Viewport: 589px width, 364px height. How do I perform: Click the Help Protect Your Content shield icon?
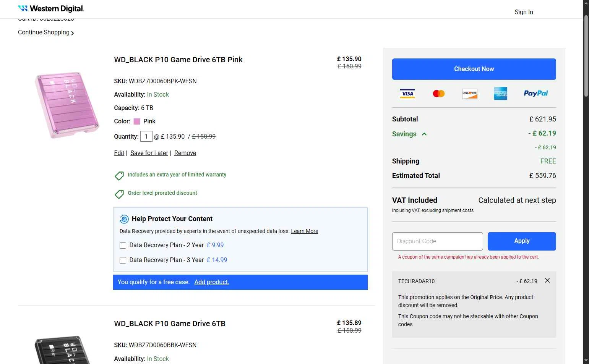click(124, 219)
